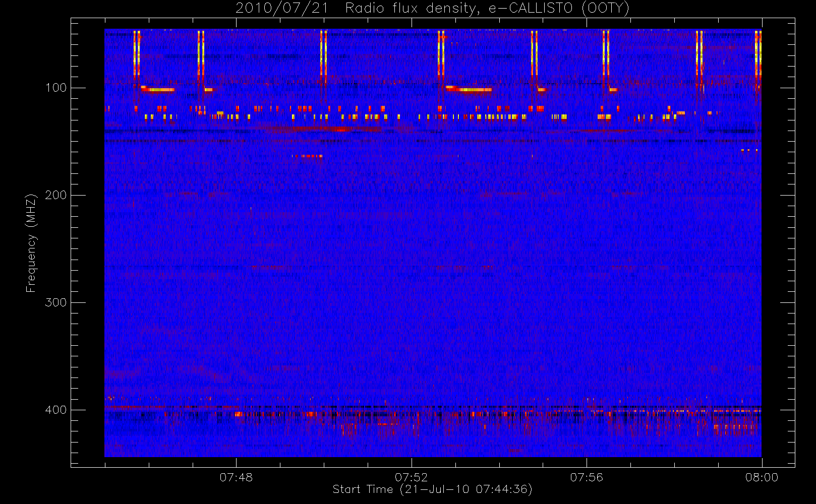Click the 07:56 time tick label

click(x=587, y=477)
